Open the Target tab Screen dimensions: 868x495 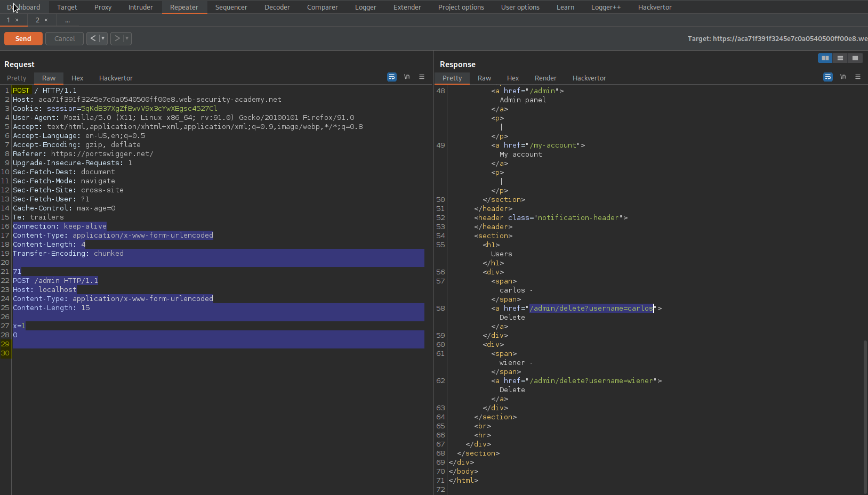(67, 7)
